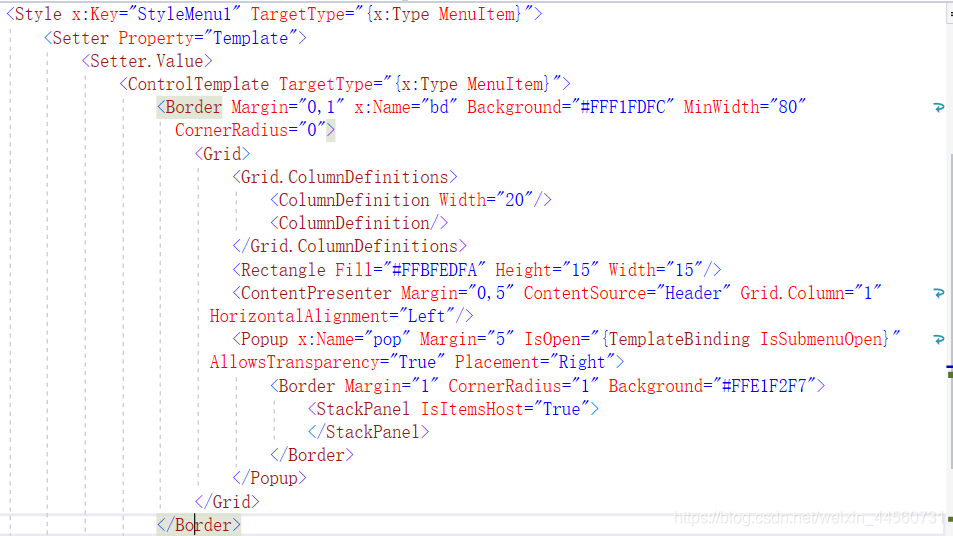Screen dimensions: 953x536
Task: Click the word-wrap glyph on the Border MinWidth line
Action: pos(938,108)
